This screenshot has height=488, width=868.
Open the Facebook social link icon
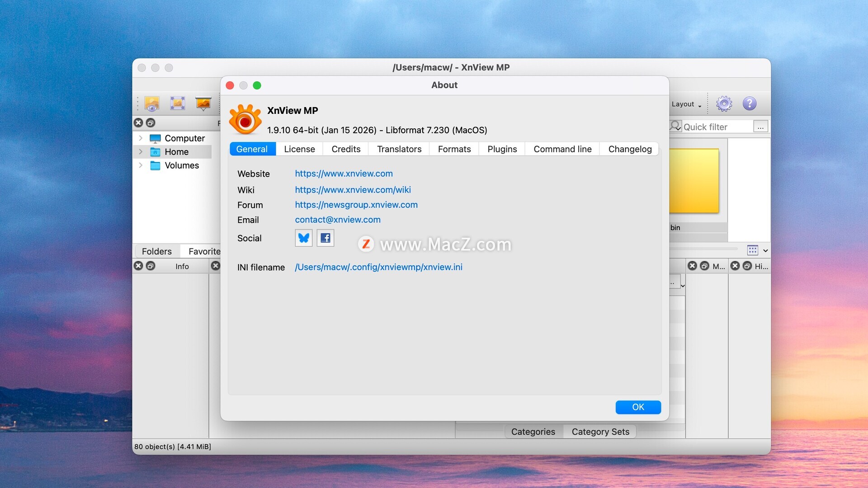325,238
